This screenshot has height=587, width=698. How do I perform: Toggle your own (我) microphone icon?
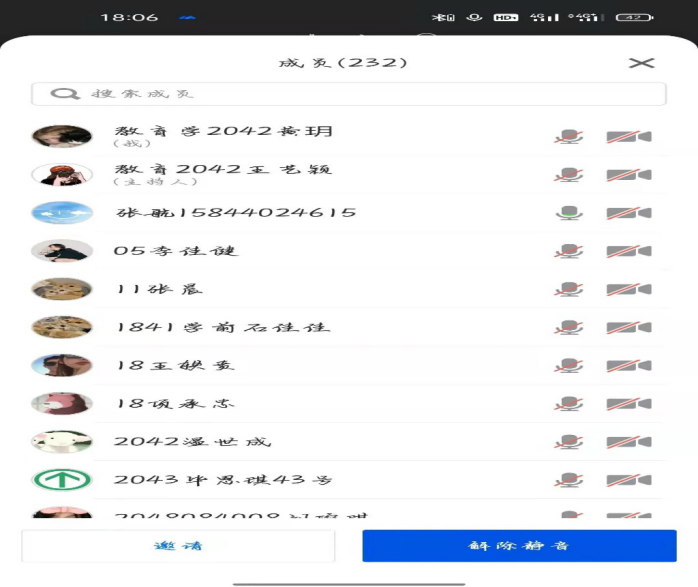pos(569,137)
